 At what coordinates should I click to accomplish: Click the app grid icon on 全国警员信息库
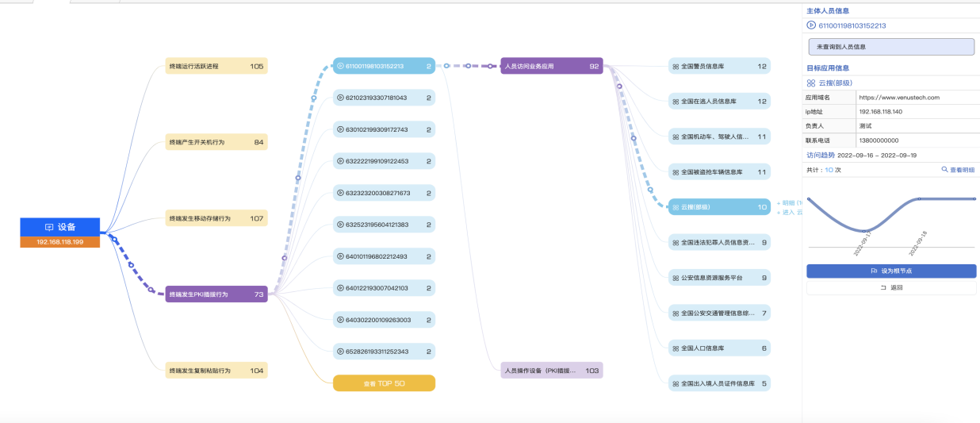coord(676,67)
